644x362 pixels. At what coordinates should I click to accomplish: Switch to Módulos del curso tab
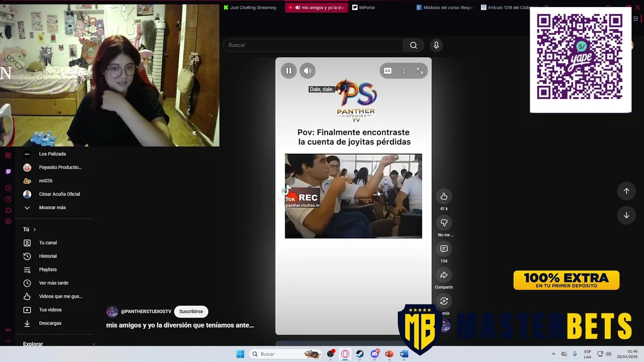(445, 8)
